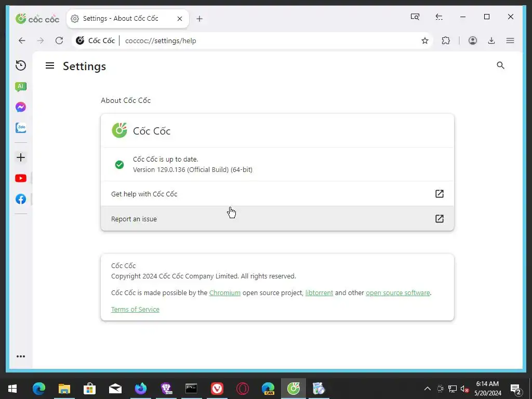The width and height of the screenshot is (532, 399).
Task: Toggle the tab list arrow icon in title bar
Action: pyautogui.click(x=439, y=17)
